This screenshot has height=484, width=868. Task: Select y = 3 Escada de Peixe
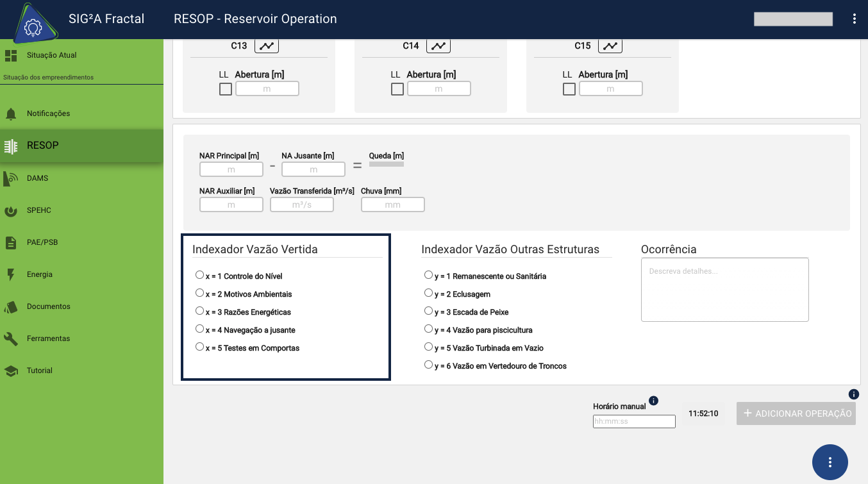tap(428, 311)
